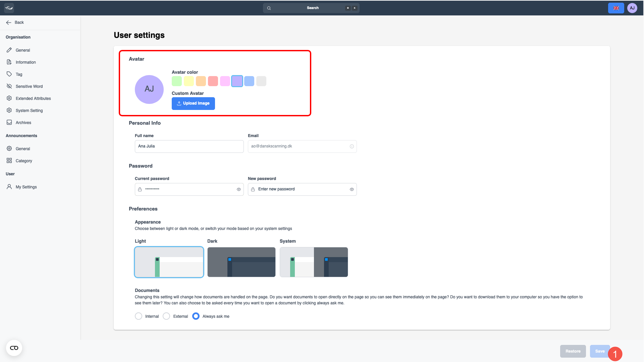Open Sensitive Word in sidebar
The width and height of the screenshot is (644, 362).
(x=29, y=86)
